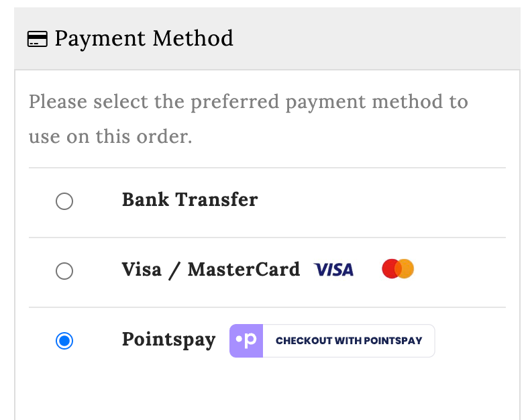The height and width of the screenshot is (420, 530).
Task: Choose the Visa / MasterCard radio option
Action: (64, 271)
